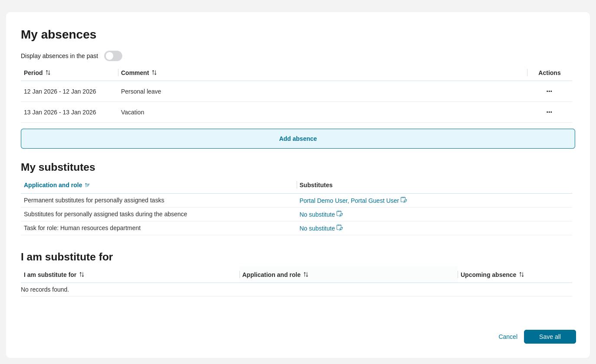Toggle display absences in the past

(x=113, y=56)
